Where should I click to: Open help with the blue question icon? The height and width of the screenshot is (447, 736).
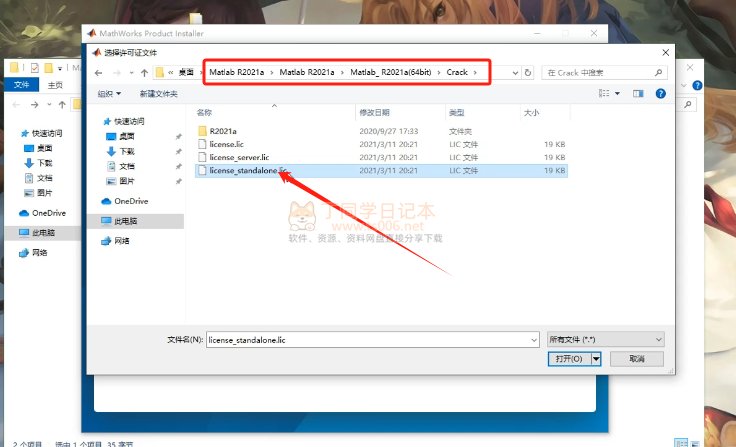pos(660,93)
